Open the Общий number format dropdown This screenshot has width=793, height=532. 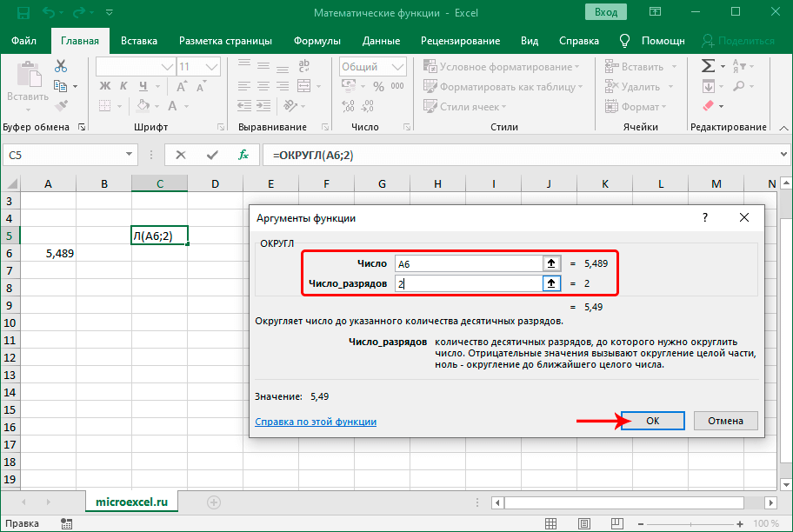click(x=397, y=66)
